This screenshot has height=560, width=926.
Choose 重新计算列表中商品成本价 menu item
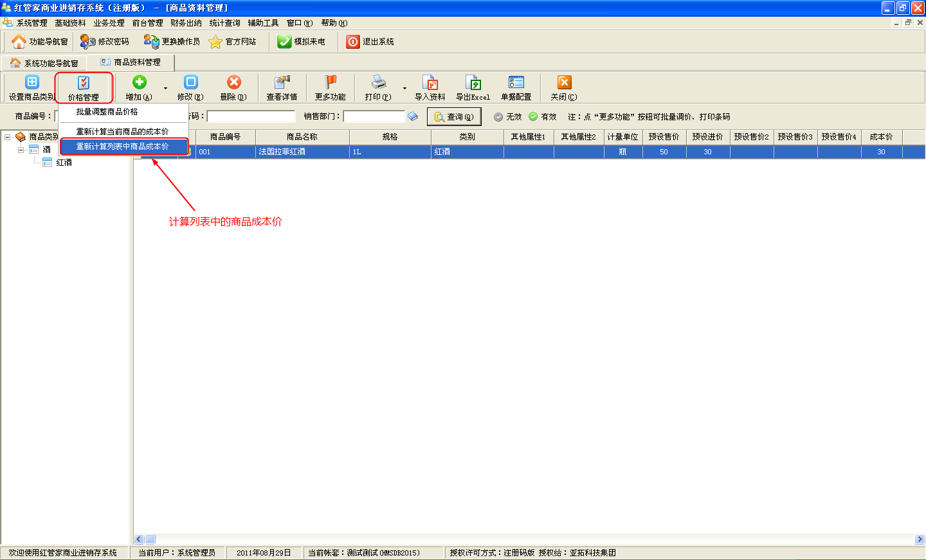123,147
